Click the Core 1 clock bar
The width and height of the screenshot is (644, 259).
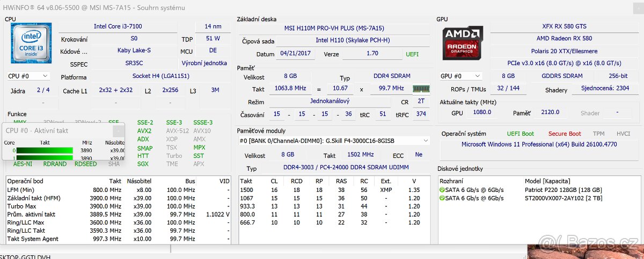(x=44, y=159)
